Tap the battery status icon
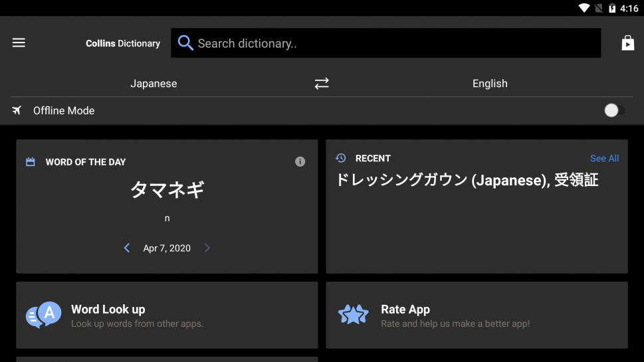This screenshot has height=362, width=644. (612, 8)
